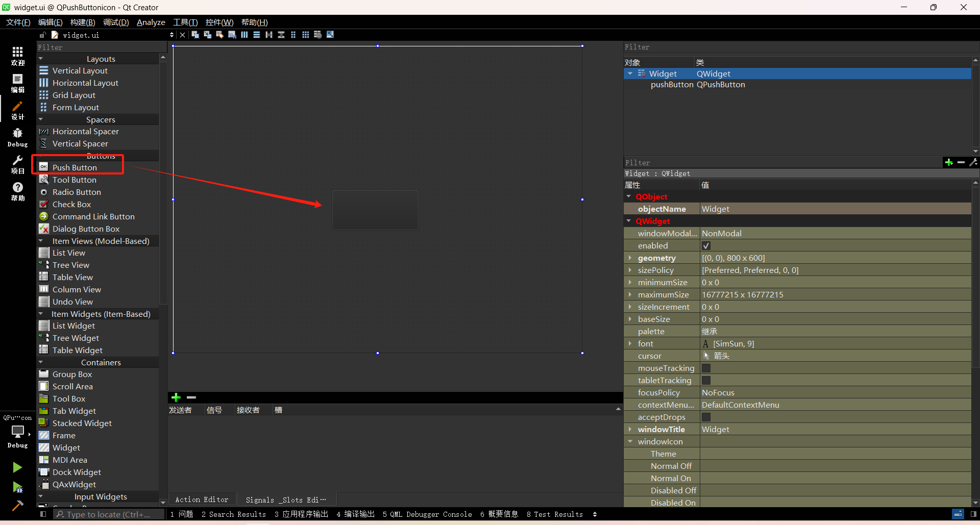The image size is (980, 525).
Task: Select the Edit Signals/Slots mode icon
Action: tap(207, 35)
